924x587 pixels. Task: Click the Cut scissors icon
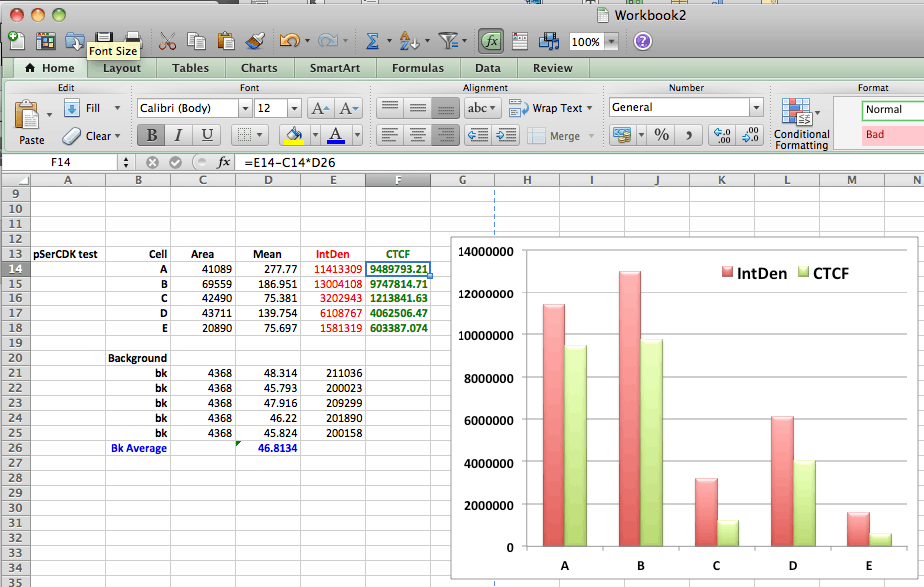167,41
